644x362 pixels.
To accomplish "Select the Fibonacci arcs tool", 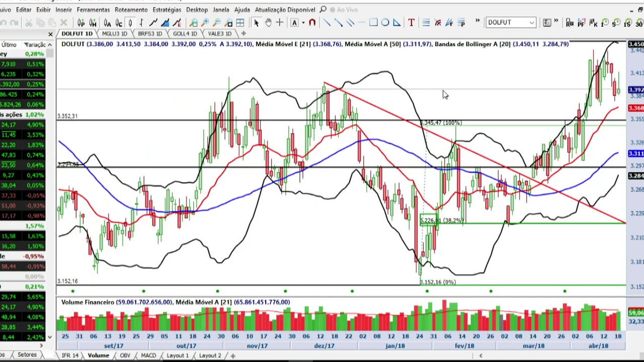I will tap(438, 23).
